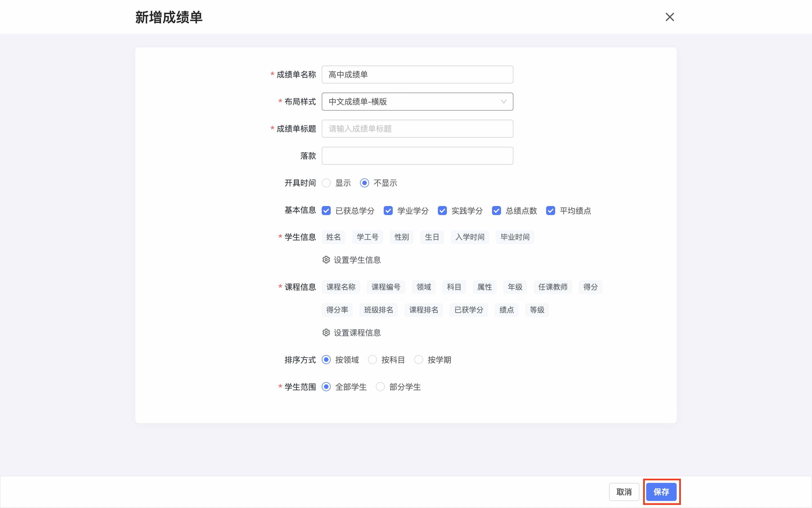Click the 班级排名 tag

click(378, 310)
